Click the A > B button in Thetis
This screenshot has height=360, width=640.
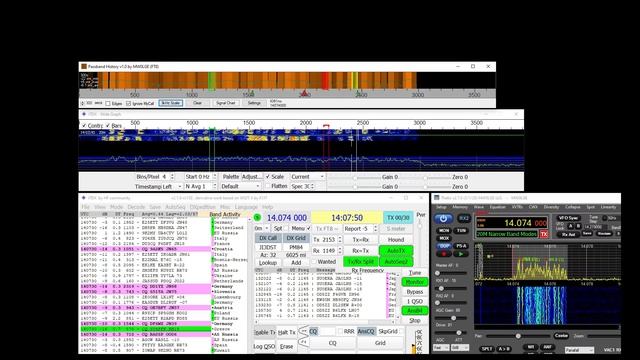coord(504,349)
